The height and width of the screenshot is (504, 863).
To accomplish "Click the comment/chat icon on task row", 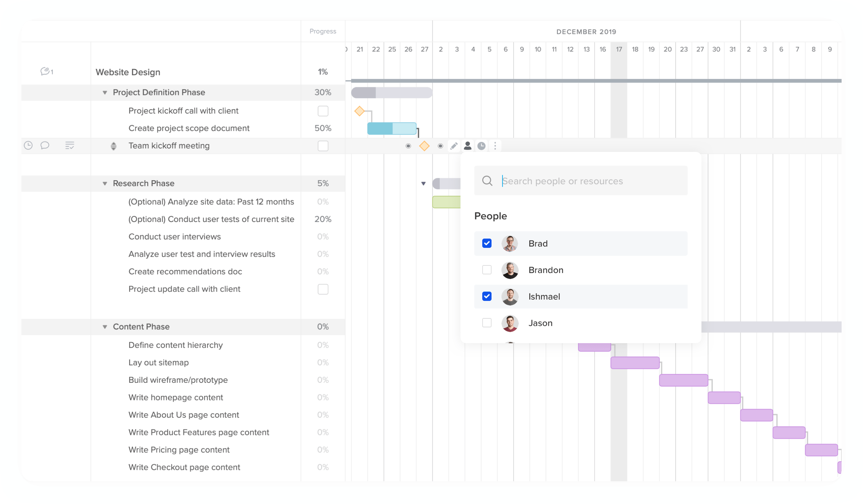I will click(45, 145).
